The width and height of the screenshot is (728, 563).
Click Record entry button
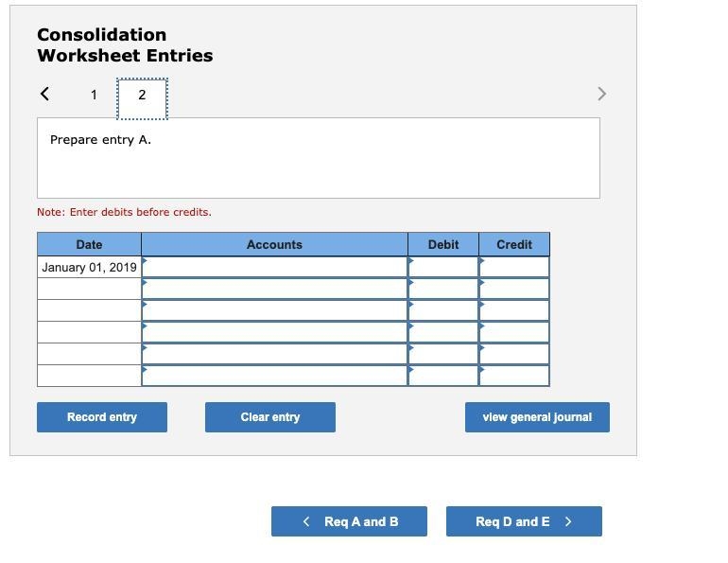(x=102, y=417)
